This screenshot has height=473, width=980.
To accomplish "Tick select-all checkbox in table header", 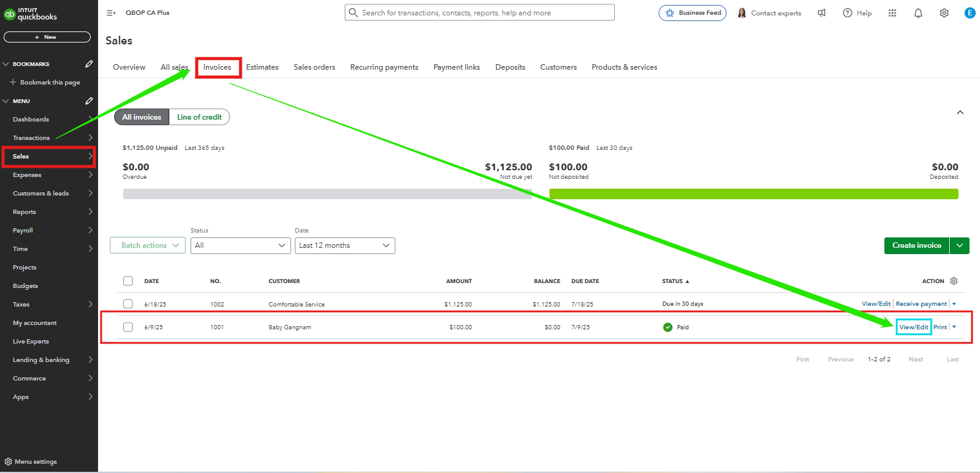I will pyautogui.click(x=128, y=281).
